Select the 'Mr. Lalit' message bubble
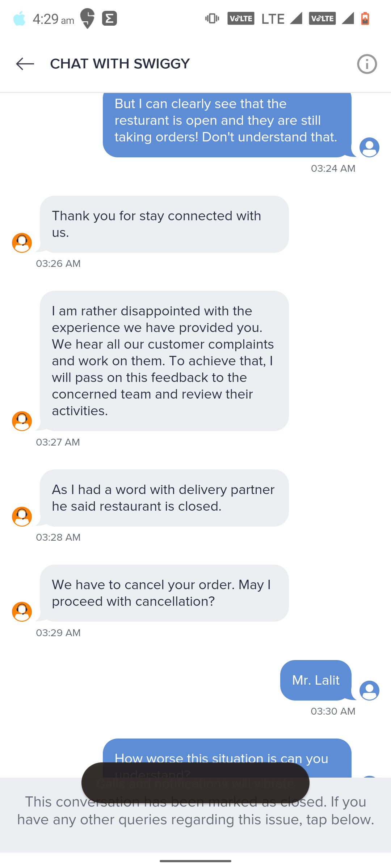The image size is (391, 868). [316, 680]
